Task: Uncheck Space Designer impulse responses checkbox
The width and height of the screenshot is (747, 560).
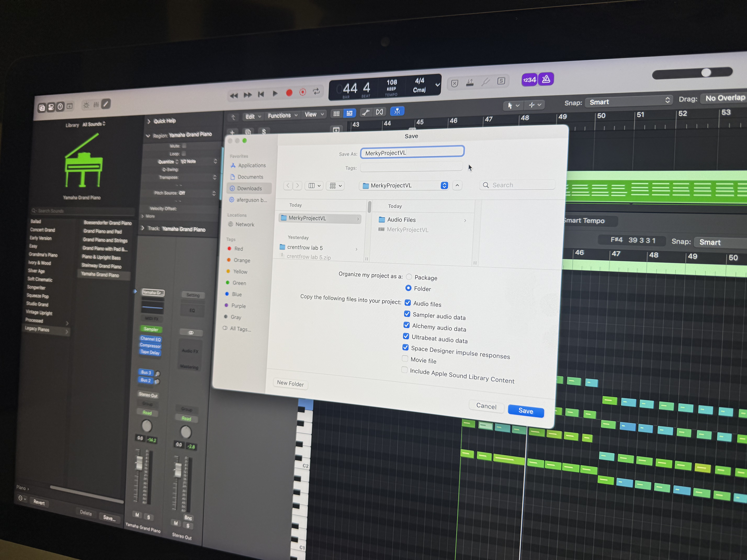Action: click(x=405, y=347)
